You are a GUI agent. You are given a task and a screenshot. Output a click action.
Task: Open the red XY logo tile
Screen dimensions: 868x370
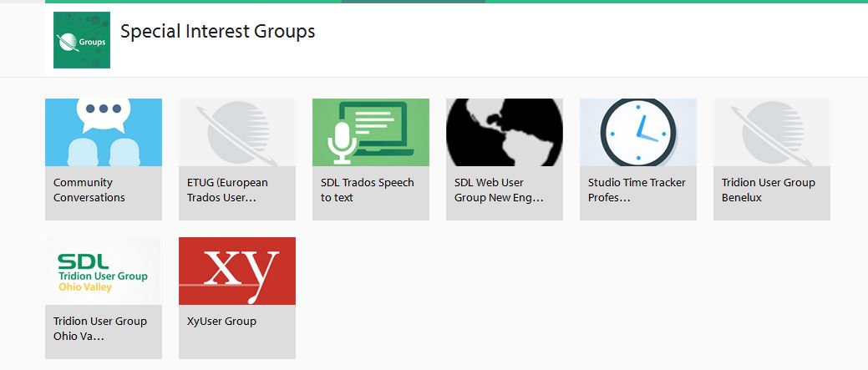point(236,271)
